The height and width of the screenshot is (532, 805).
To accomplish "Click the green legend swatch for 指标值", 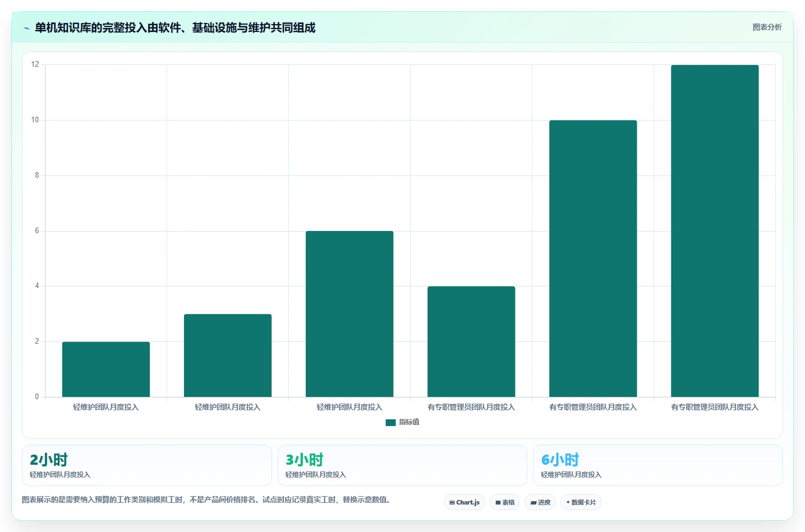I will (390, 423).
